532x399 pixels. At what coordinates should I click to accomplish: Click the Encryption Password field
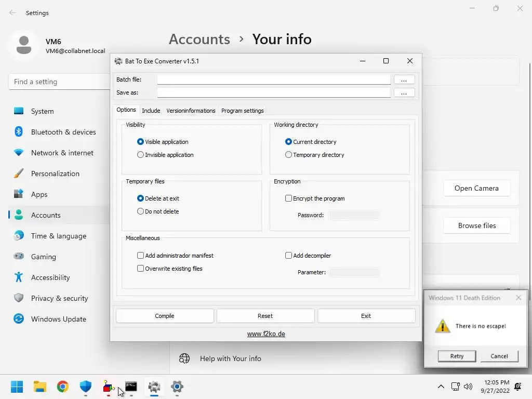354,215
